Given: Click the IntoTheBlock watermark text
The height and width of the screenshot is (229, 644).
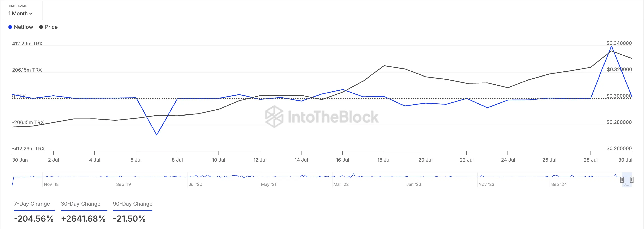Looking at the screenshot, I should coord(333,117).
